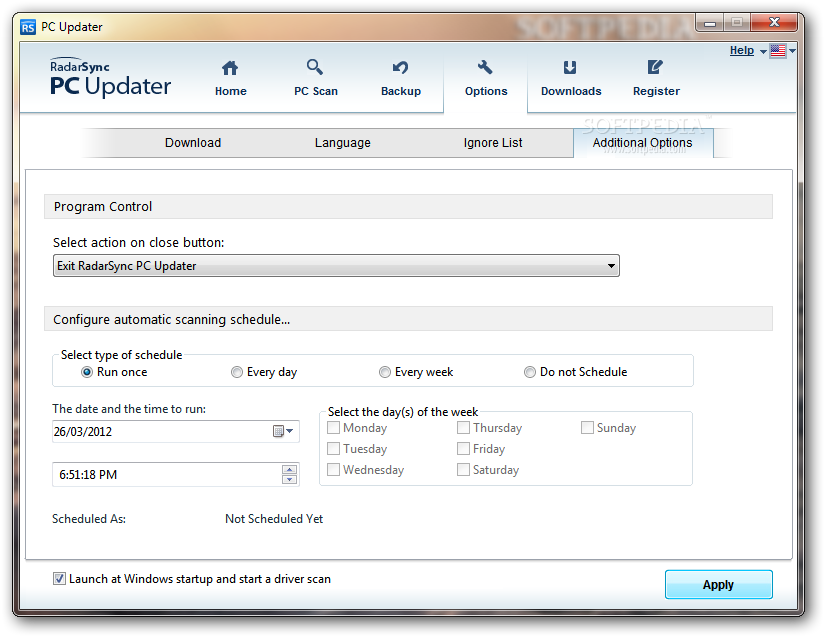This screenshot has height=637, width=825.
Task: Click the RadarSync PC Updater logo
Action: tap(110, 77)
